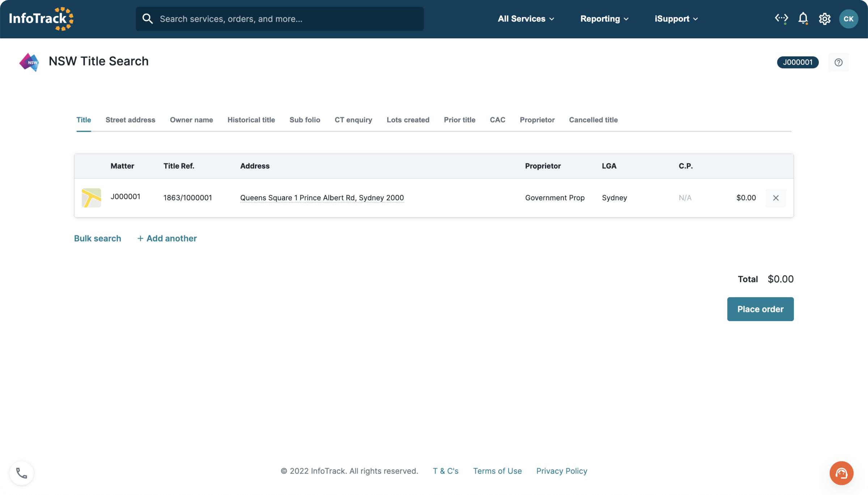
Task: Click the NSW title search service icon
Action: point(30,62)
